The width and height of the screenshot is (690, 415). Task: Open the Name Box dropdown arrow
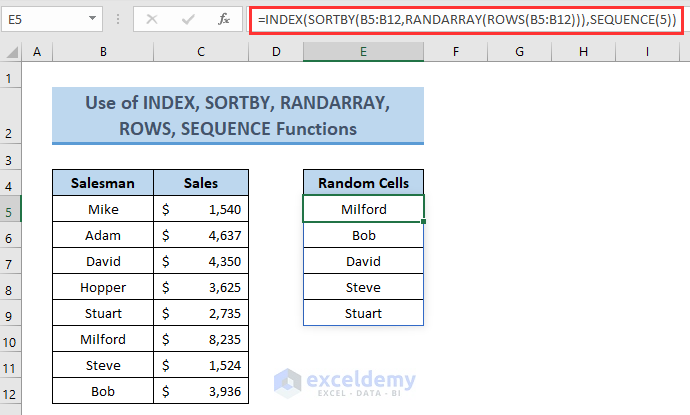coord(93,19)
